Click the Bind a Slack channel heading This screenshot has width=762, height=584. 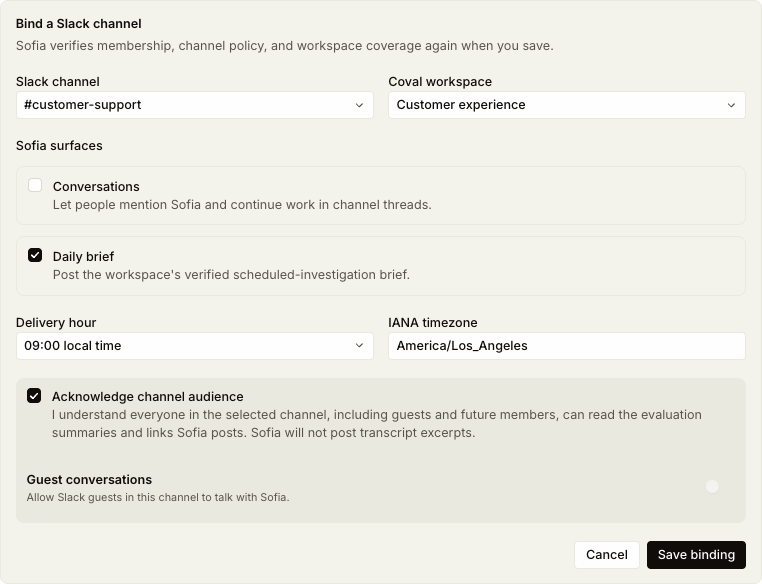pyautogui.click(x=79, y=24)
